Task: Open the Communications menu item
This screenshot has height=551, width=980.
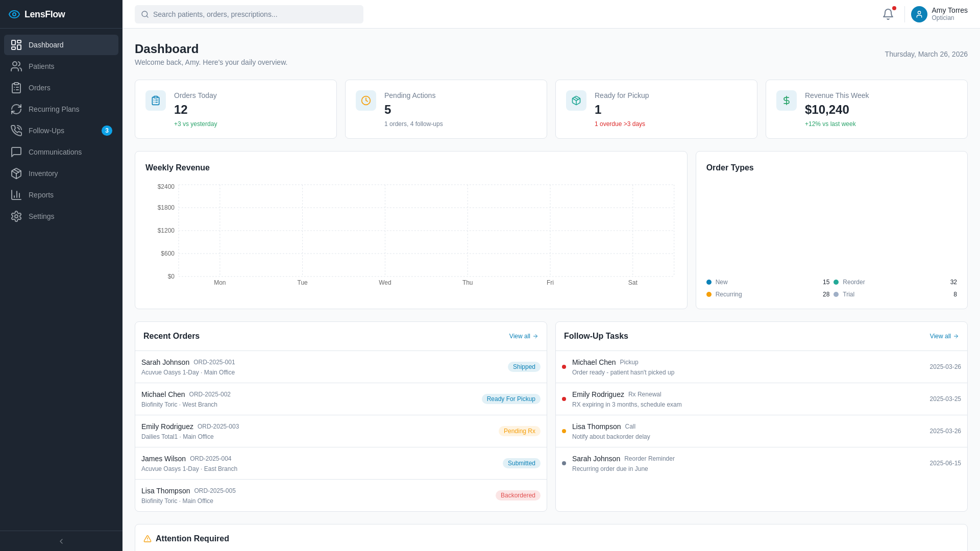Action: 61,152
